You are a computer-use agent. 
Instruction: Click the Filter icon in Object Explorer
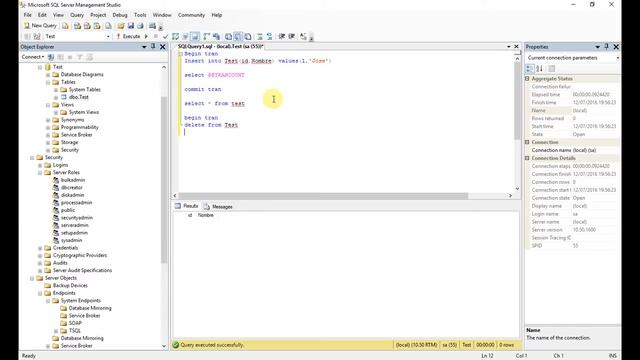click(x=80, y=57)
